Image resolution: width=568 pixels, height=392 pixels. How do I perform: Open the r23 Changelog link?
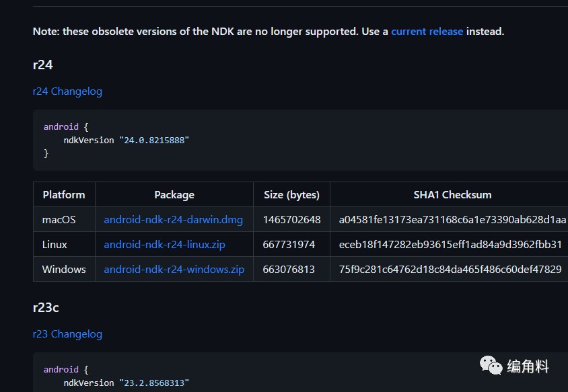(67, 334)
